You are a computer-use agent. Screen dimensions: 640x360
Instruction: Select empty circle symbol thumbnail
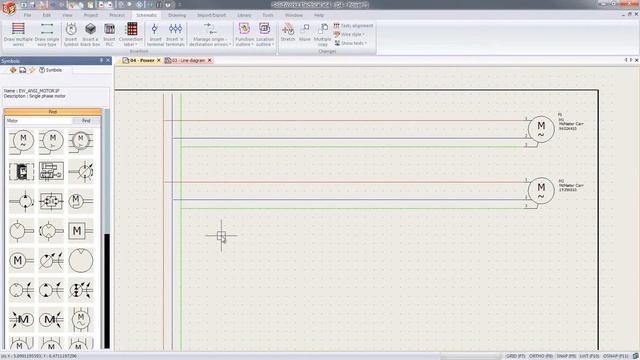81,260
